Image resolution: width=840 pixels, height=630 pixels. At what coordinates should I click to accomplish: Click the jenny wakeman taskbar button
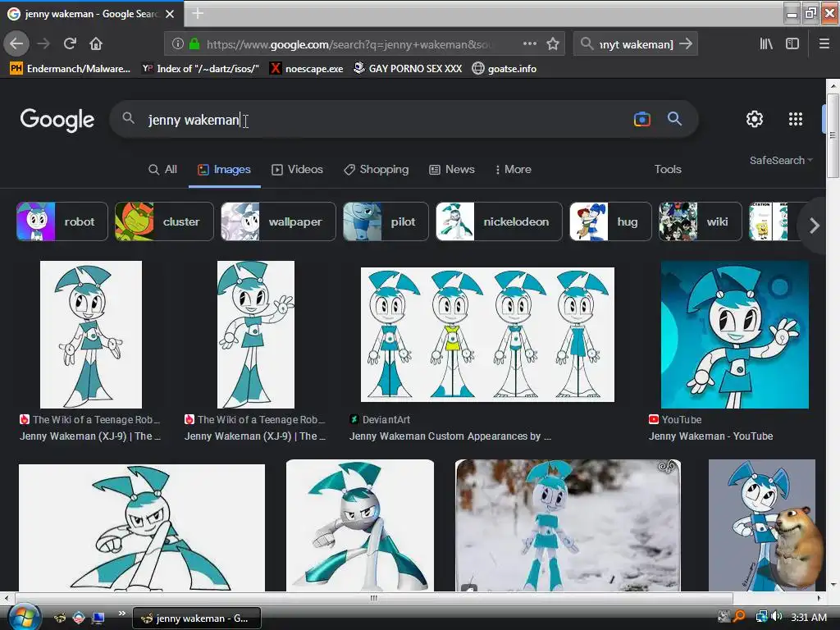click(197, 619)
